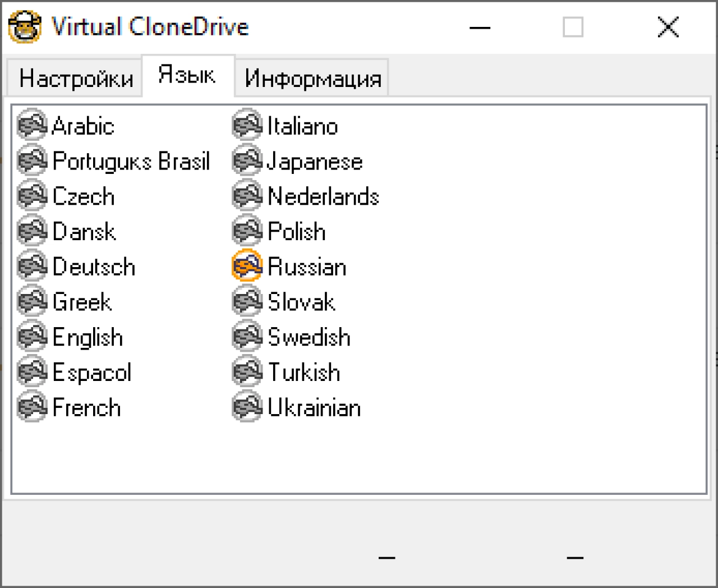Click the sheep icon next to English
The width and height of the screenshot is (718, 588).
click(x=32, y=337)
